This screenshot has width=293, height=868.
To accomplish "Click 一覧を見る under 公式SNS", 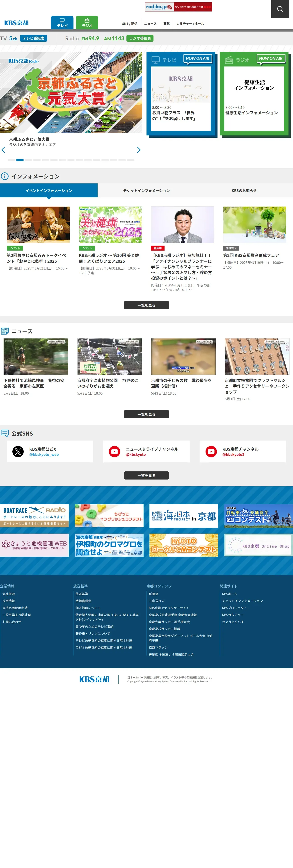I will [146, 475].
